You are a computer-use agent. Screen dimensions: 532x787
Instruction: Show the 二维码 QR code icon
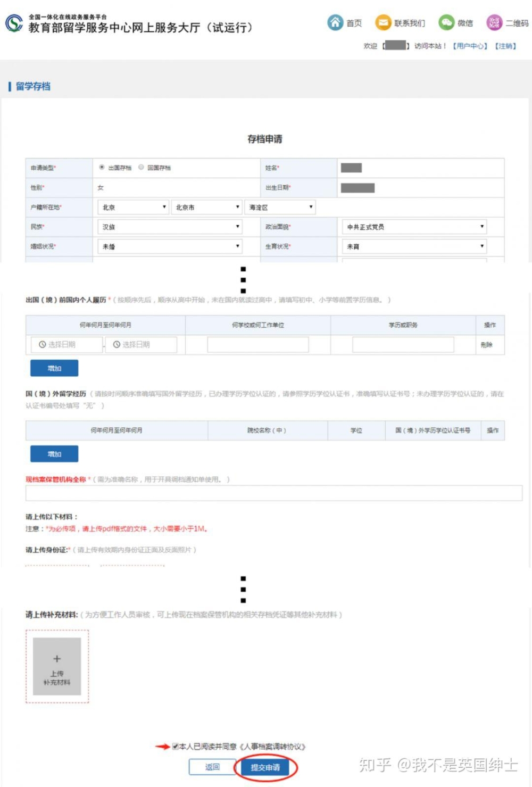(x=494, y=22)
